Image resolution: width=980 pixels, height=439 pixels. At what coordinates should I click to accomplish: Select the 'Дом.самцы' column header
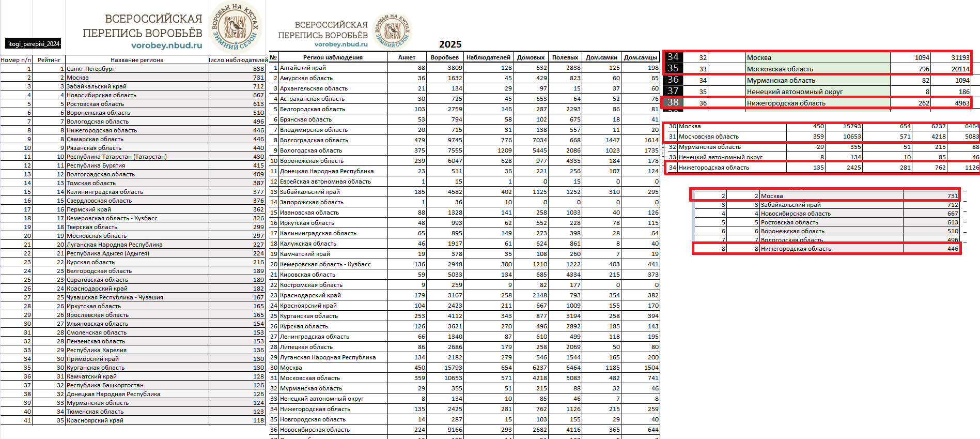[641, 57]
